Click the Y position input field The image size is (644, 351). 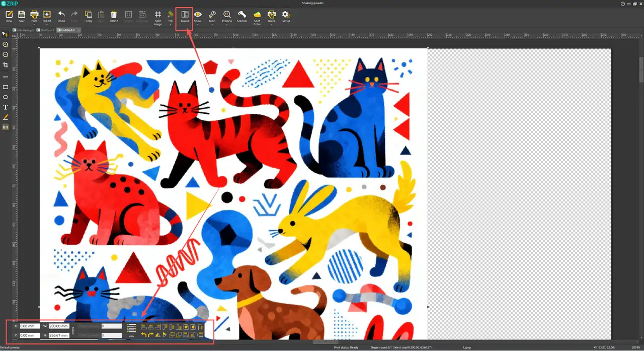pos(30,335)
